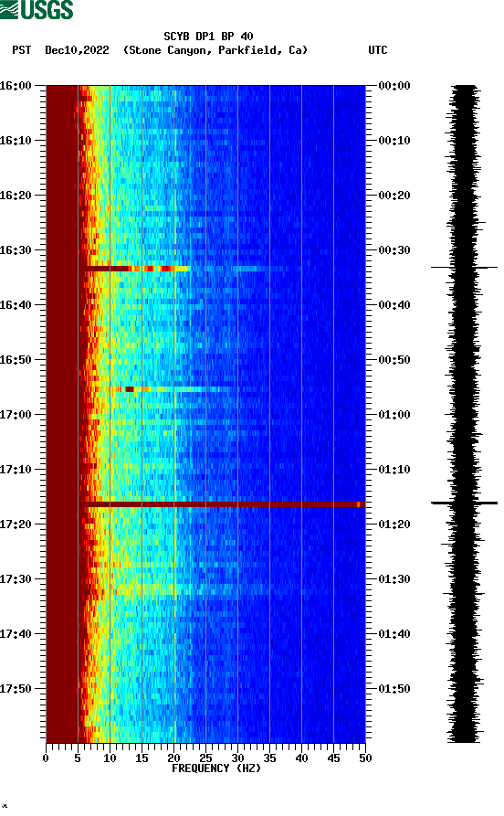504x816 pixels.
Task: Click the '20' frequency axis label
Action: point(173,758)
